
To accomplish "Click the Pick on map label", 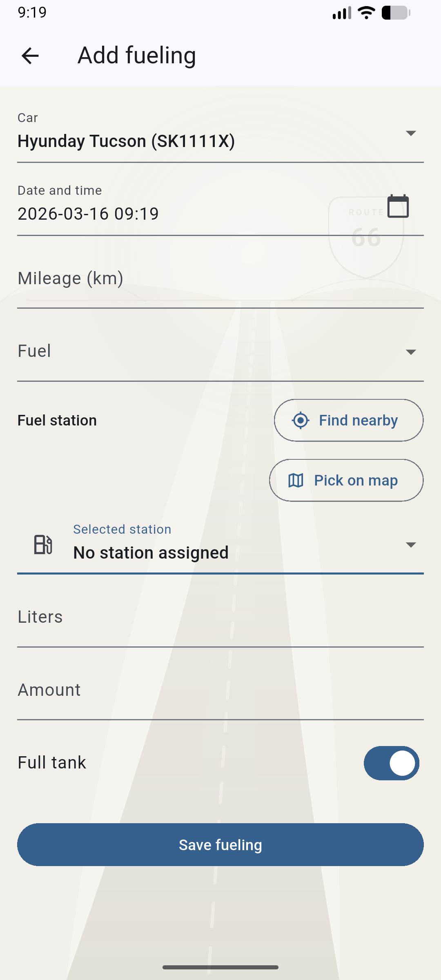I will [356, 481].
